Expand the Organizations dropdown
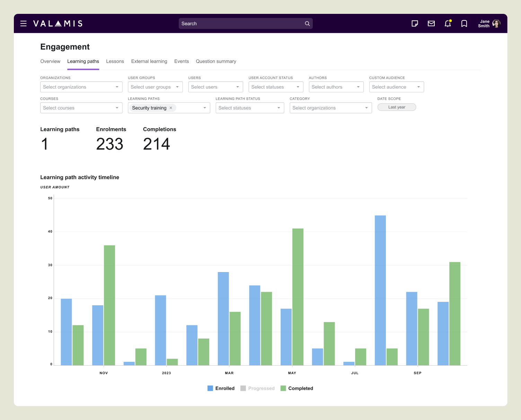521x420 pixels. pos(81,87)
